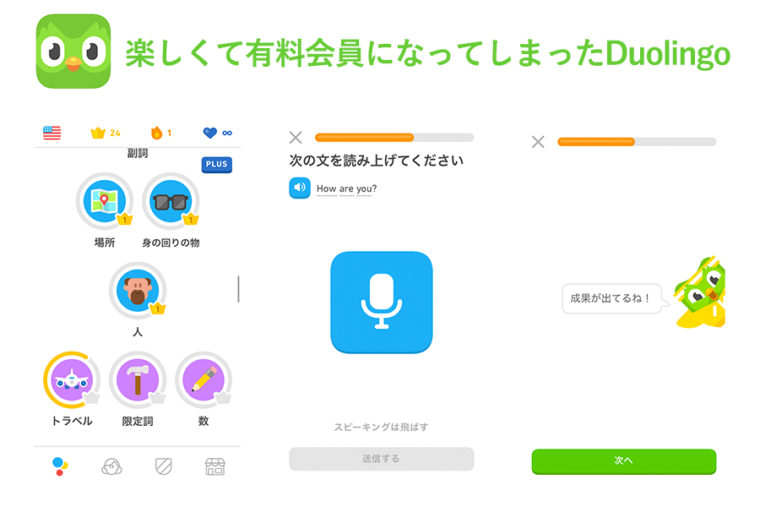
Task: View the crown count of 24
Action: pos(106,132)
